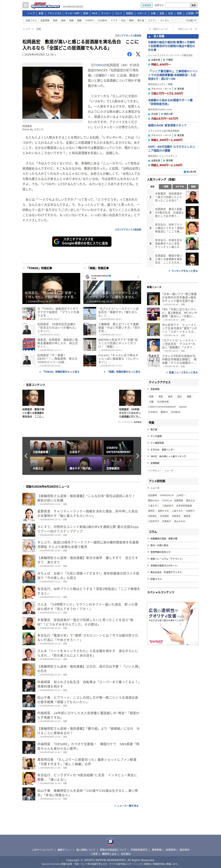Open the 野球 navigation tab
The width and height of the screenshot is (221, 868).
86,13
